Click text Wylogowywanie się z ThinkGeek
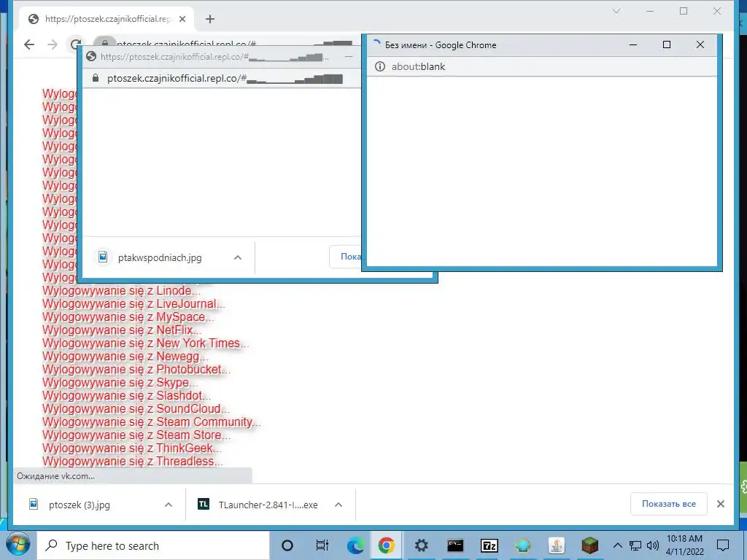Viewport: 747px width, 560px height. click(132, 448)
